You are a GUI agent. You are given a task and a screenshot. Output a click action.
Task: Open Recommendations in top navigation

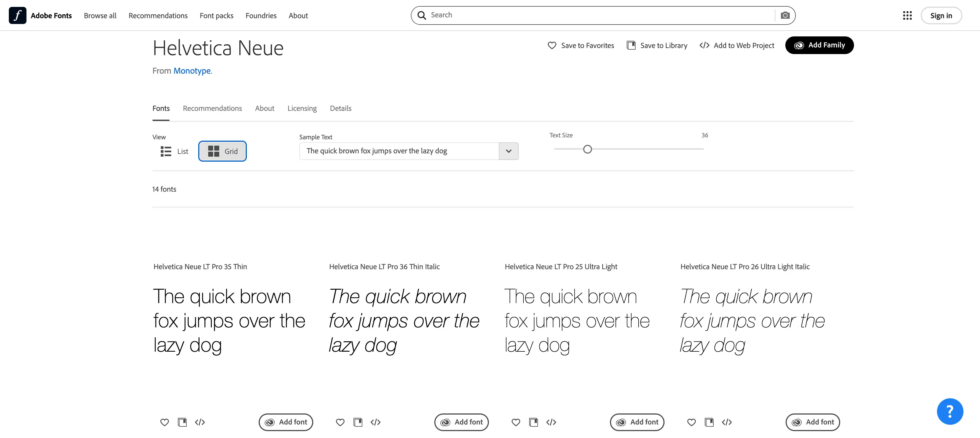point(158,16)
